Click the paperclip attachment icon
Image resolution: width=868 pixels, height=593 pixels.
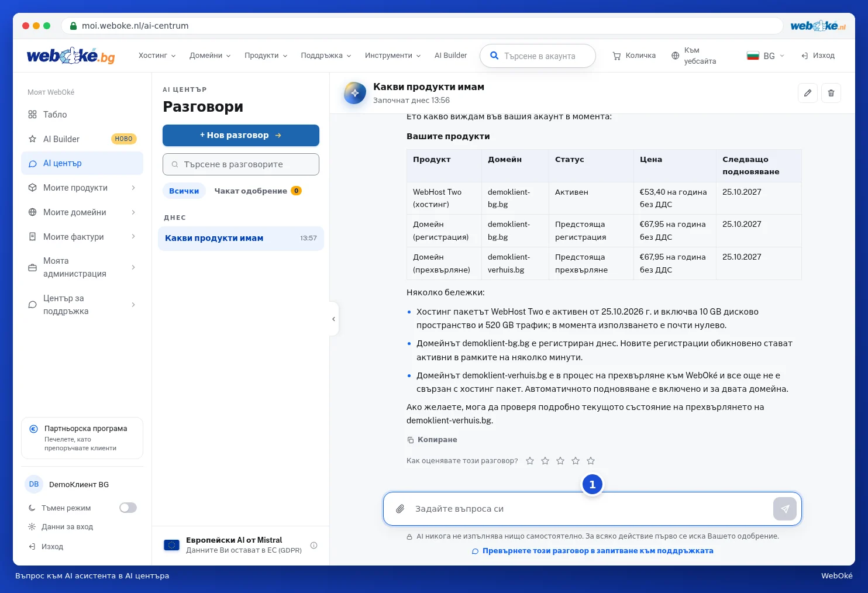pos(400,509)
